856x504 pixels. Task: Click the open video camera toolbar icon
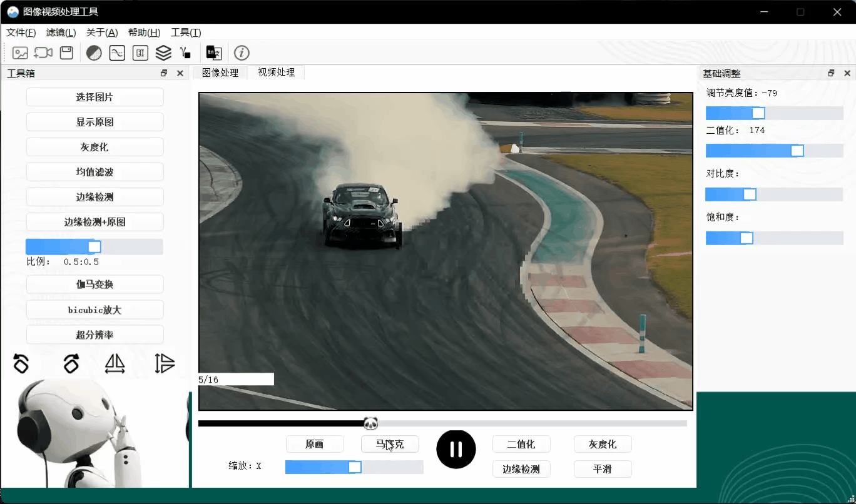43,53
